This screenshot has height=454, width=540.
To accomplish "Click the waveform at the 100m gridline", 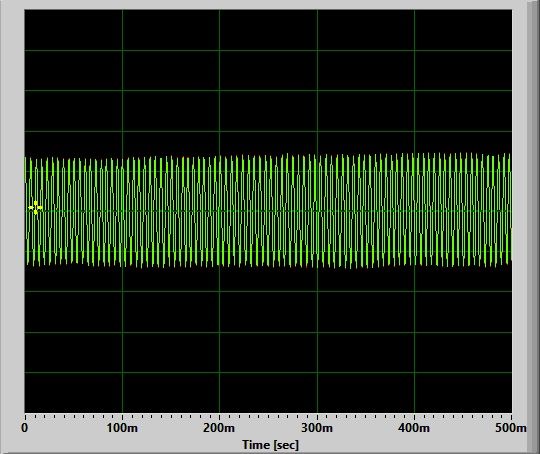I will click(x=122, y=211).
